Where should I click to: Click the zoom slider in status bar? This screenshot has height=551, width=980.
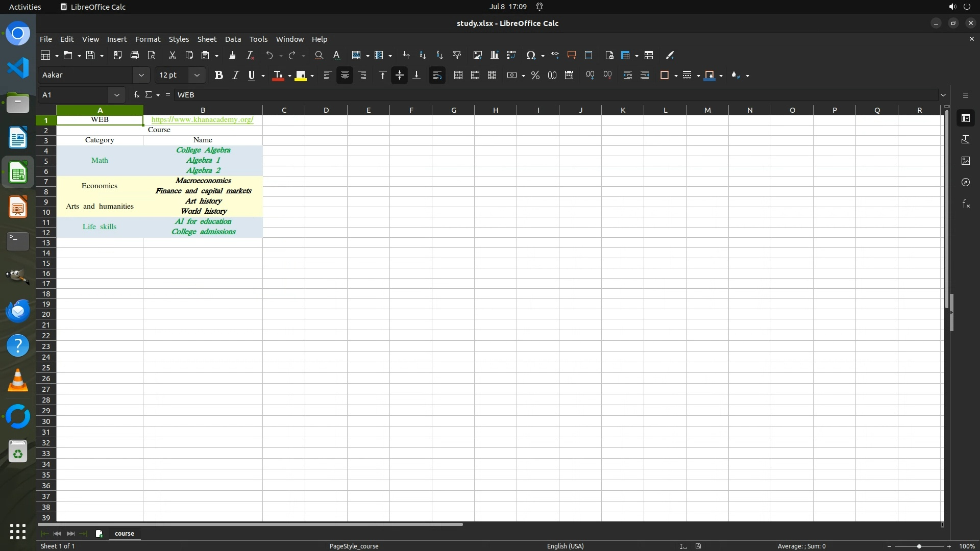pyautogui.click(x=919, y=546)
